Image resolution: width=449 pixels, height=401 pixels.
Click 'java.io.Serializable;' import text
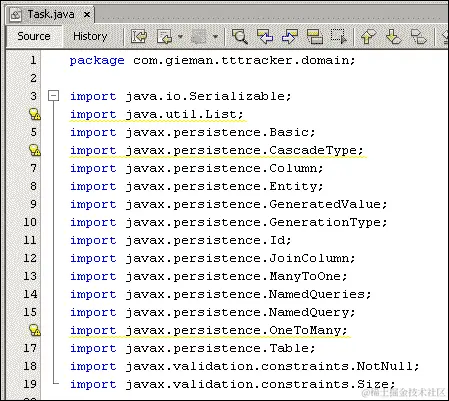tap(208, 96)
